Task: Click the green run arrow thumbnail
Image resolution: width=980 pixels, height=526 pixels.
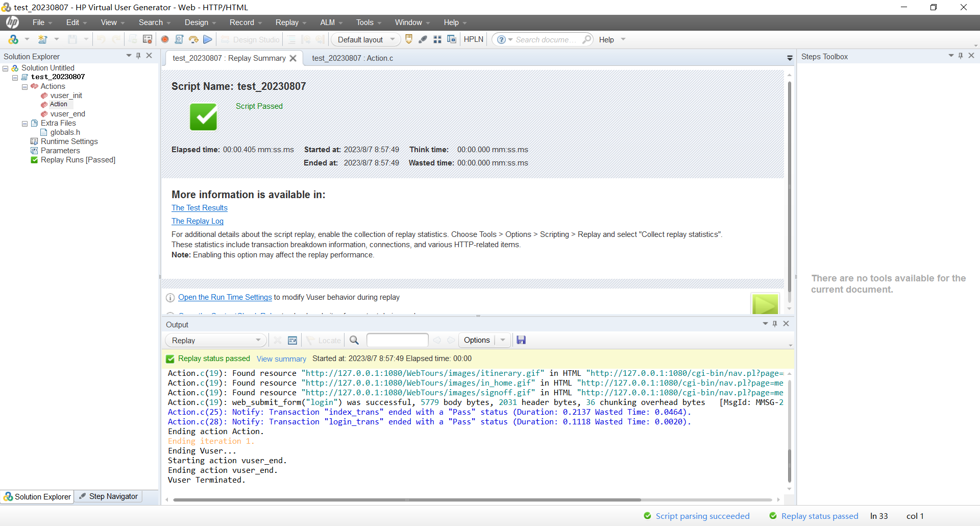Action: [765, 304]
